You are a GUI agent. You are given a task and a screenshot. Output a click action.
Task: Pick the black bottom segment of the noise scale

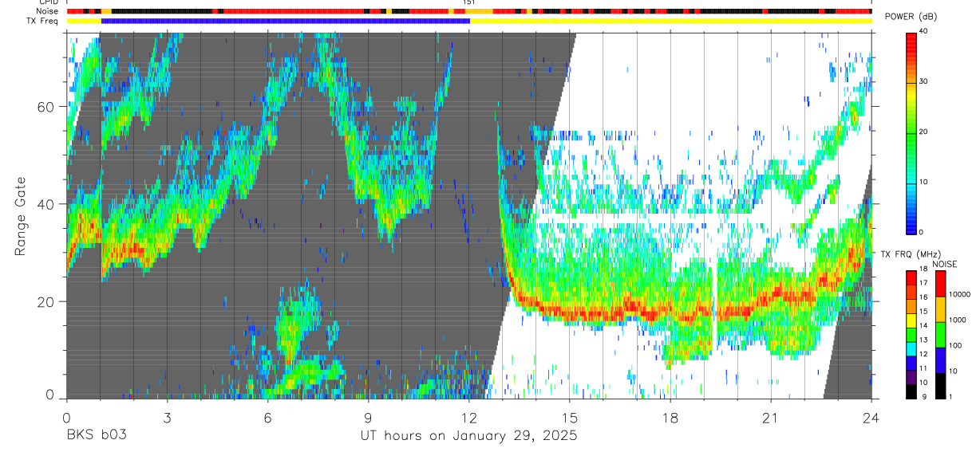939,386
